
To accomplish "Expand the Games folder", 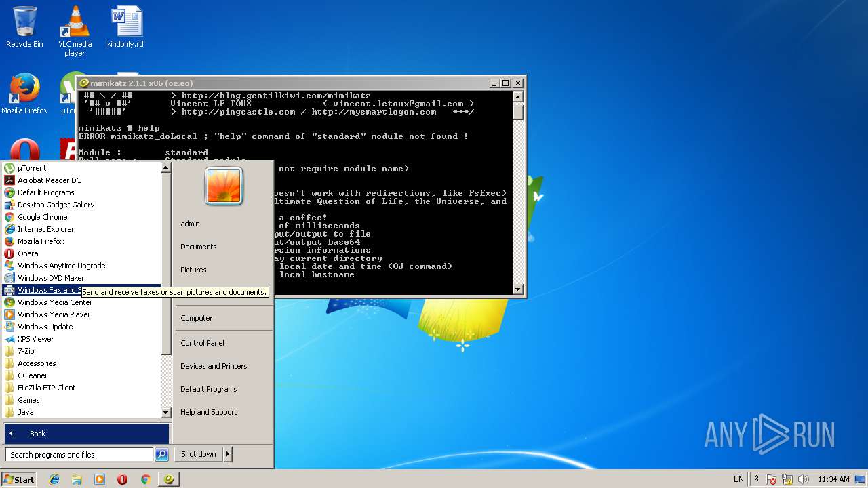I will [81, 400].
